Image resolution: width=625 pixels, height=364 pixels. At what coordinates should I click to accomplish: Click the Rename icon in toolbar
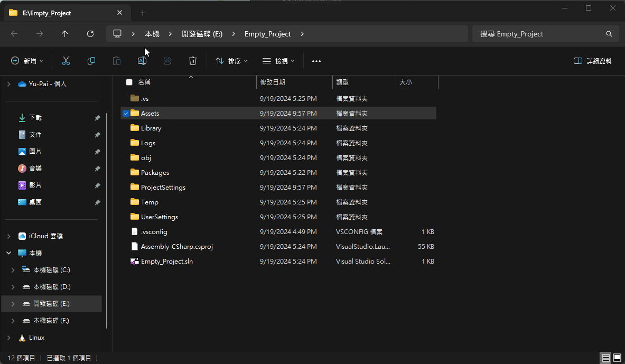click(x=142, y=61)
